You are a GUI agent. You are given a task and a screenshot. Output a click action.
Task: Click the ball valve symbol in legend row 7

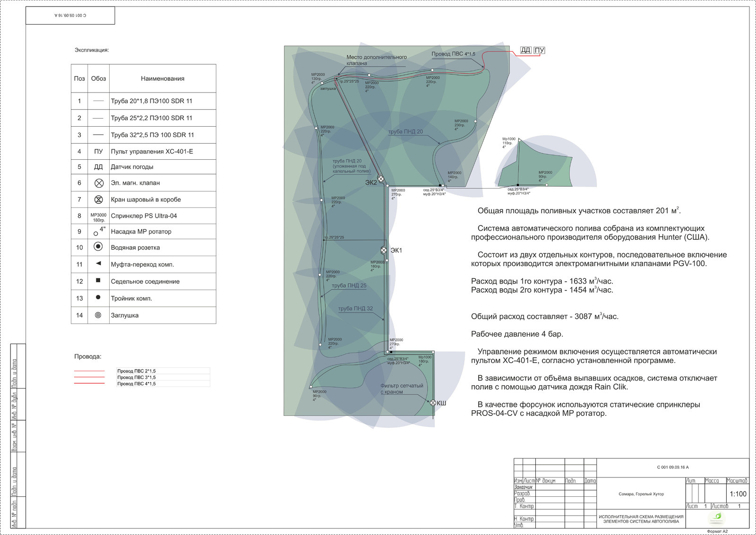[99, 199]
